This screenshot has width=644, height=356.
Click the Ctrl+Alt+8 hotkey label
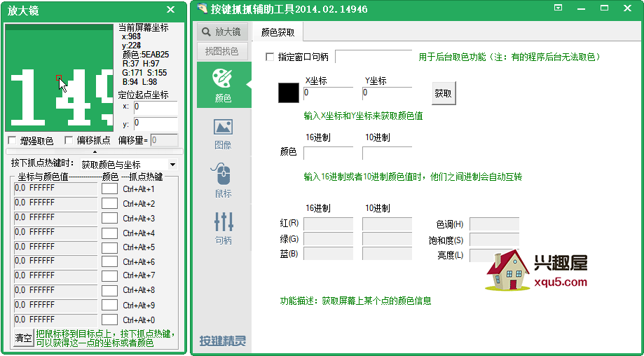coord(139,290)
